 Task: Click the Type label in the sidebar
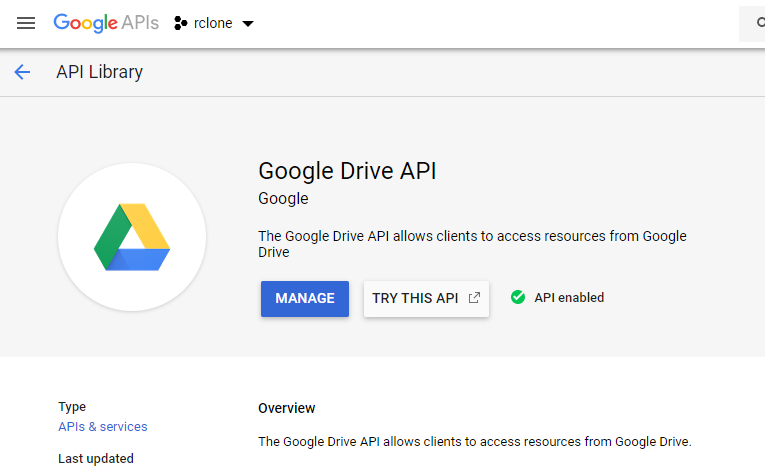(x=72, y=407)
